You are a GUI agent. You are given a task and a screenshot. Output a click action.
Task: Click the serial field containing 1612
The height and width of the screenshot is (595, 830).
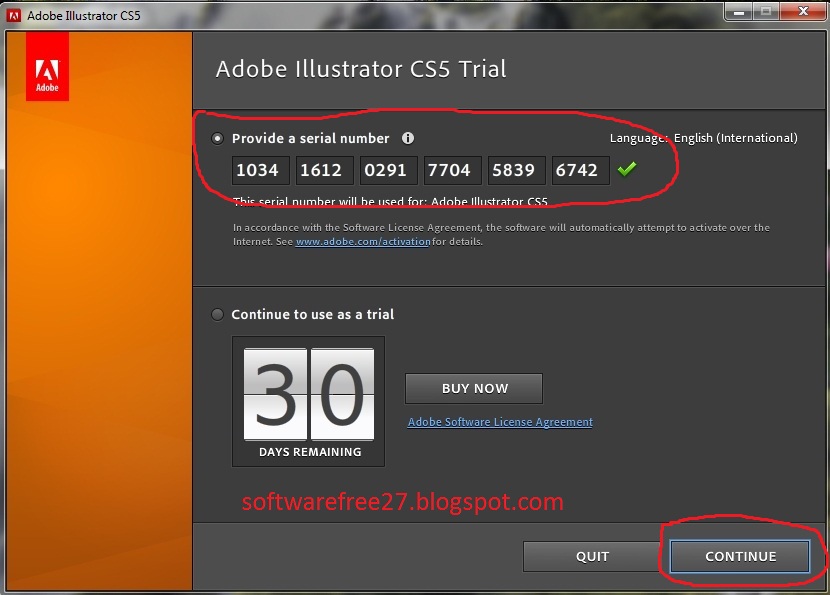(x=324, y=170)
